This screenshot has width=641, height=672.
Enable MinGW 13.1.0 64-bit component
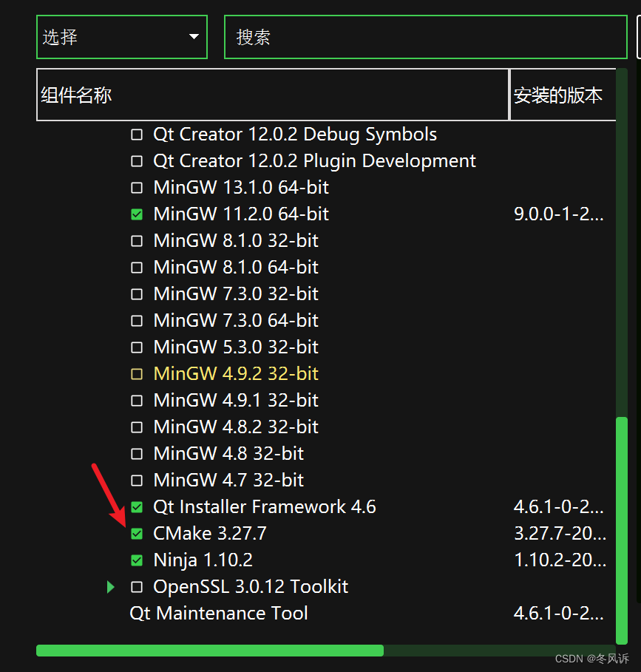pyautogui.click(x=137, y=187)
